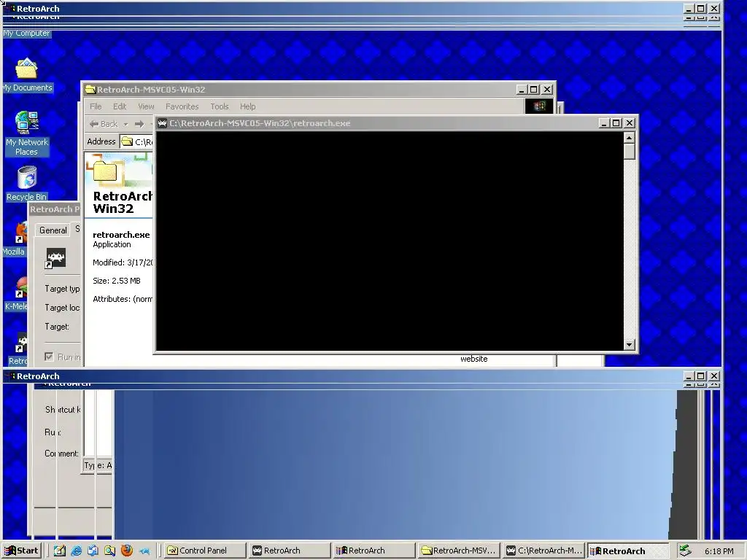This screenshot has height=560, width=747.
Task: Click the Forward arrow in folder toolbar
Action: pos(139,124)
